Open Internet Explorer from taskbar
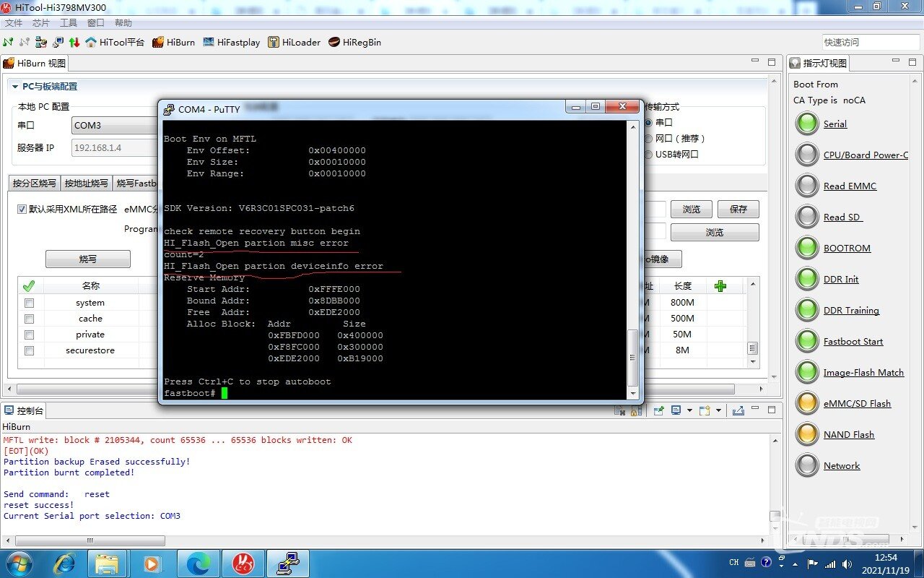924x578 pixels. pyautogui.click(x=64, y=563)
